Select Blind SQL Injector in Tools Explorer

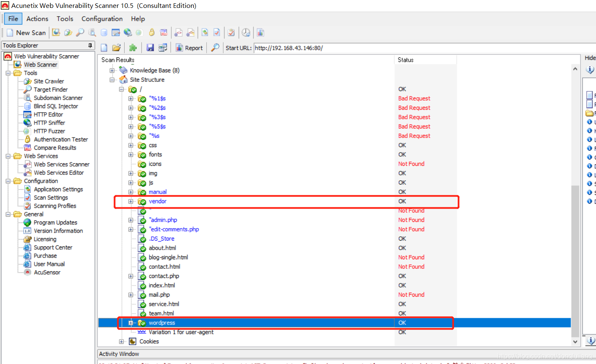tap(56, 106)
